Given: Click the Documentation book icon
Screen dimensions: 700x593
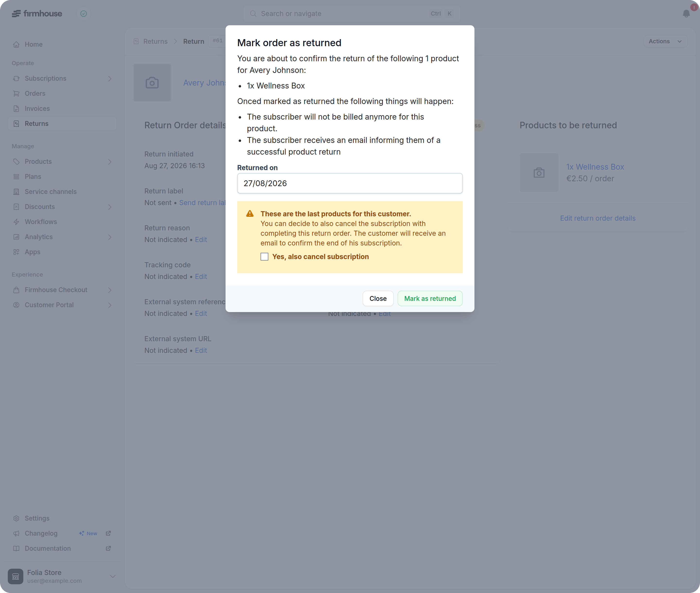Looking at the screenshot, I should (x=16, y=548).
